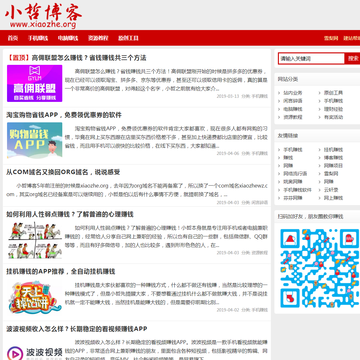This screenshot has width=360, height=360.
Task: Open the last left-side item in the red navigation bar
Action: point(128,38)
